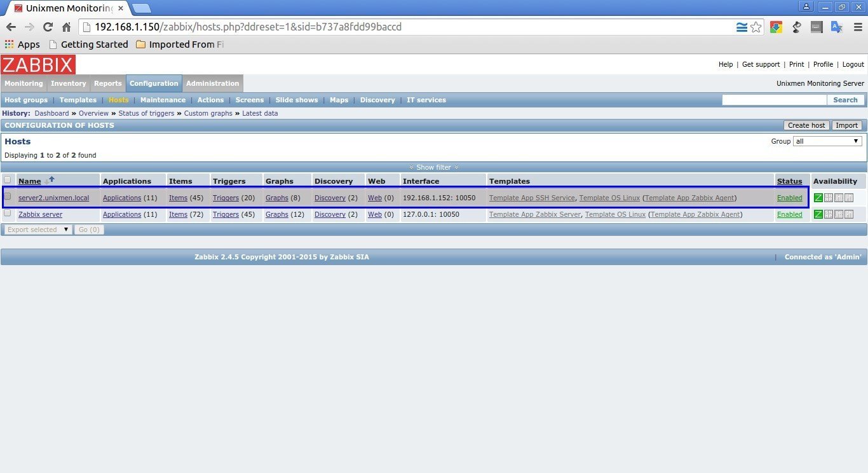Open Triggers link for Zabbix server

pos(226,214)
